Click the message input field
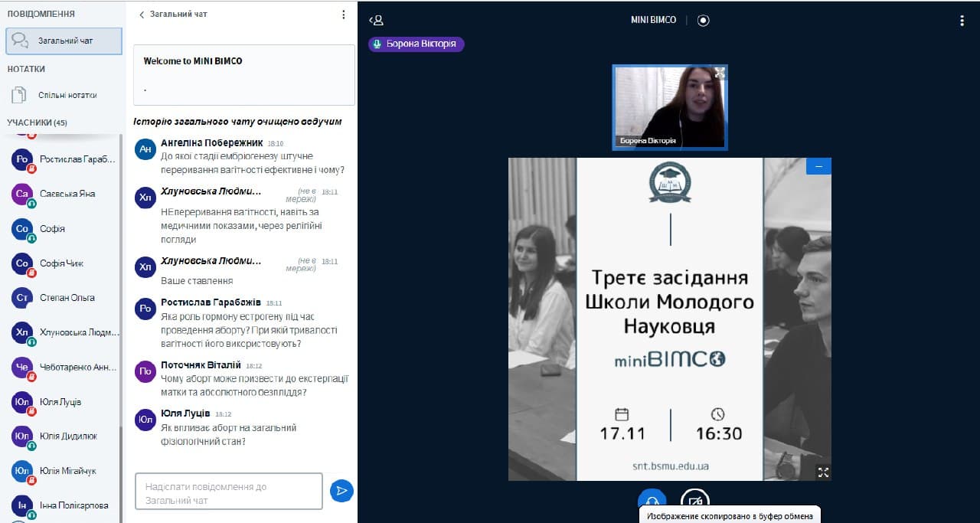 coord(229,491)
